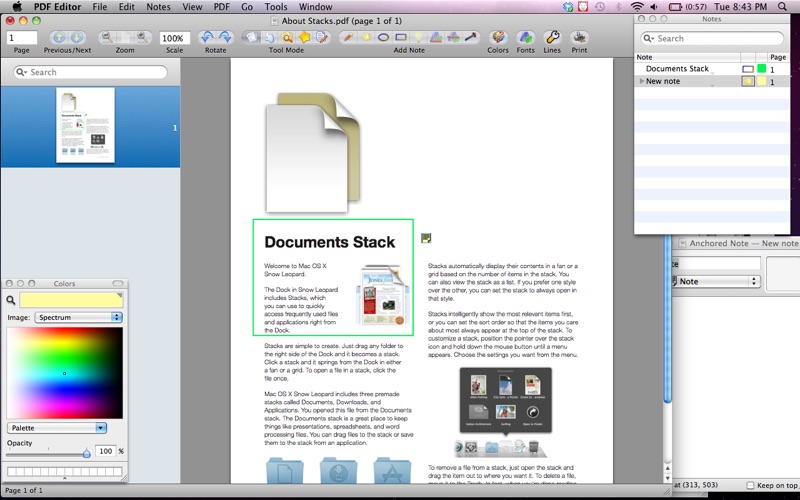
Task: Click the anchored note icon on the page
Action: coord(426,238)
